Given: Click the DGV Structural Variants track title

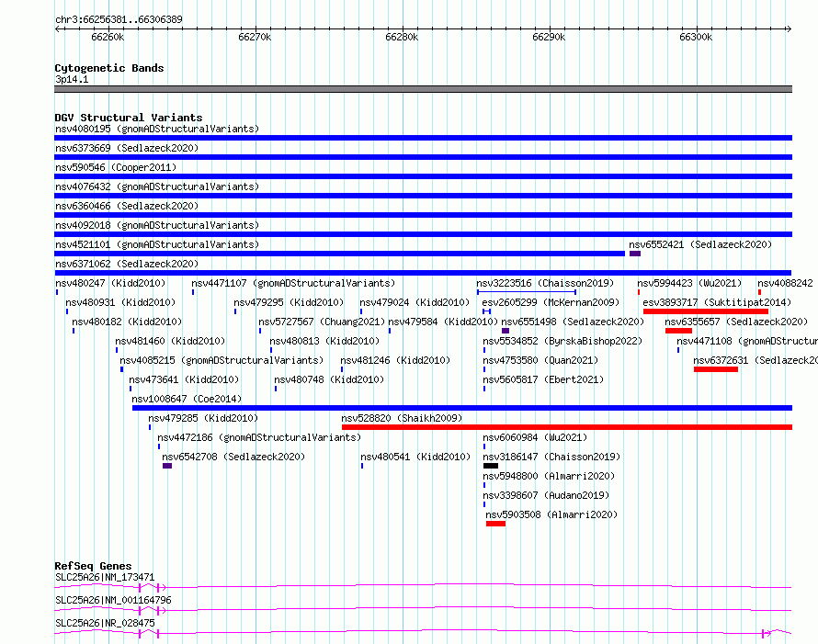Looking at the screenshot, I should point(129,118).
